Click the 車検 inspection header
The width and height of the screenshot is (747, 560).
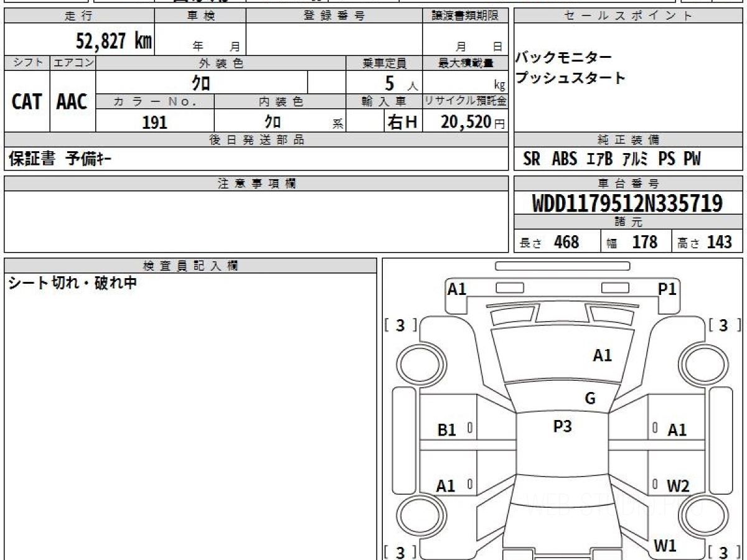[x=200, y=17]
